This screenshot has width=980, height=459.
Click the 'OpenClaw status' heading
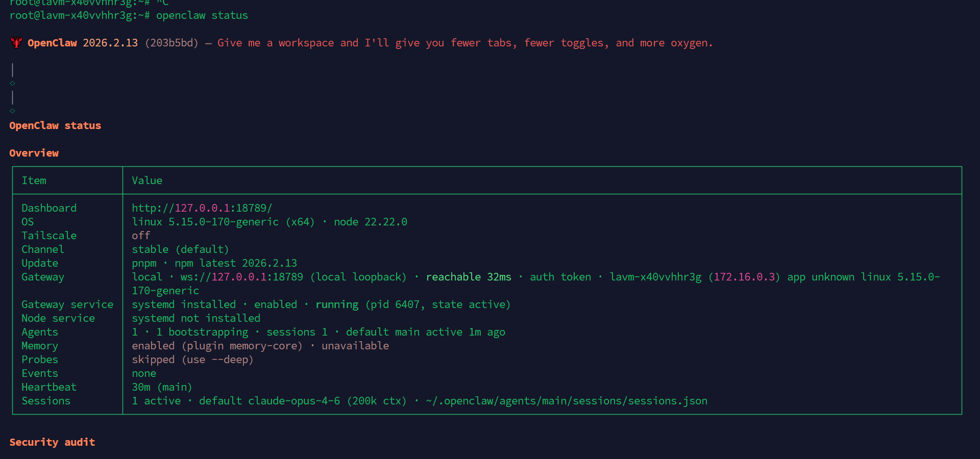(55, 125)
